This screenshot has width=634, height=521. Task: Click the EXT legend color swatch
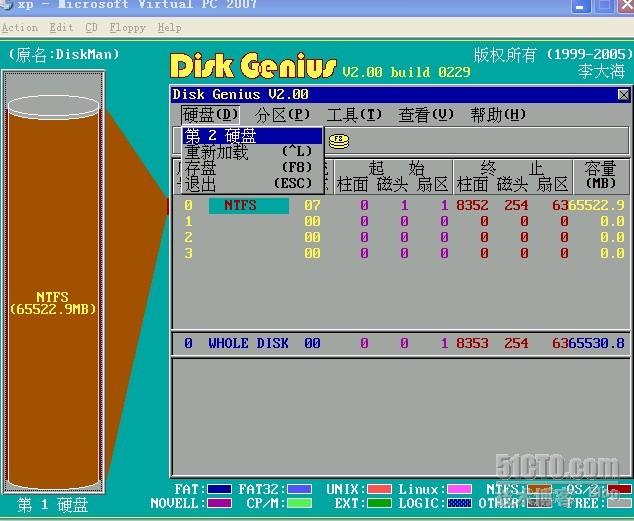tap(379, 503)
